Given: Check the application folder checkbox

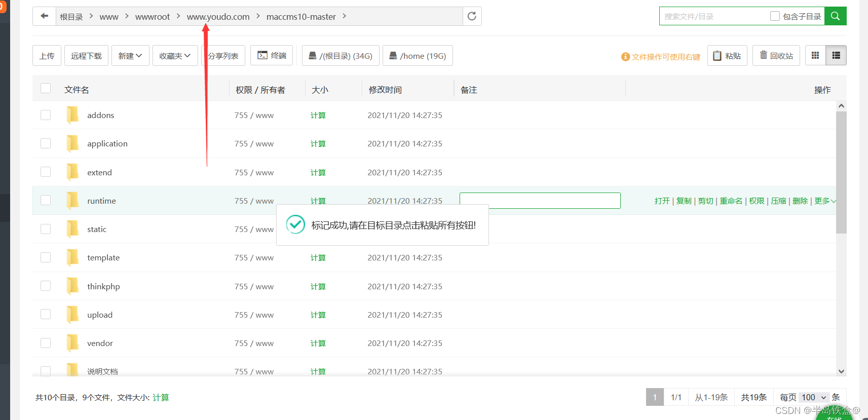Looking at the screenshot, I should tap(46, 143).
